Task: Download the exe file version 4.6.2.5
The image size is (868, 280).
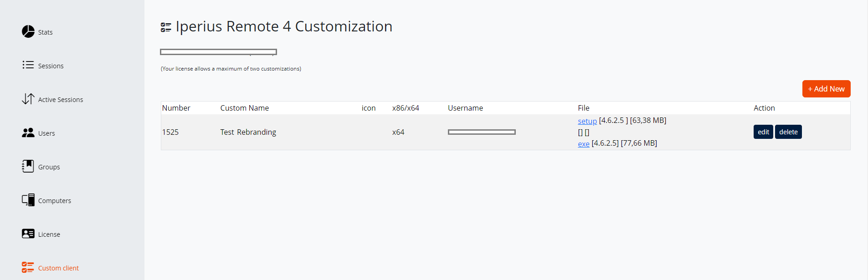Action: (x=583, y=143)
